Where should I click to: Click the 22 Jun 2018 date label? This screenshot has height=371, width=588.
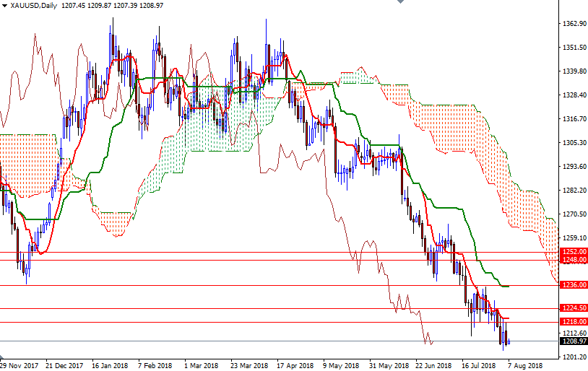433,365
